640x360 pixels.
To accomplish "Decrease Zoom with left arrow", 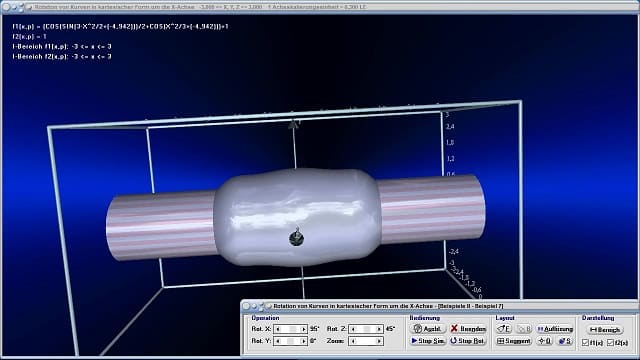I will point(353,341).
